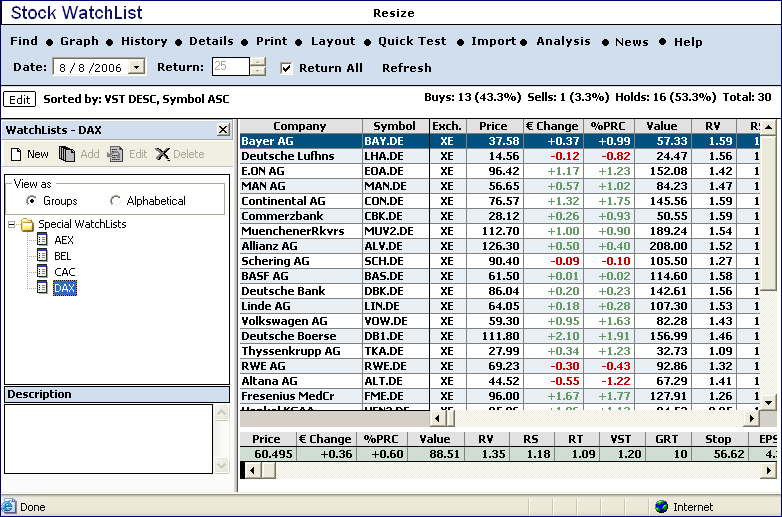The image size is (782, 517).
Task: Select the CAC watchlist in tree
Action: click(x=64, y=272)
